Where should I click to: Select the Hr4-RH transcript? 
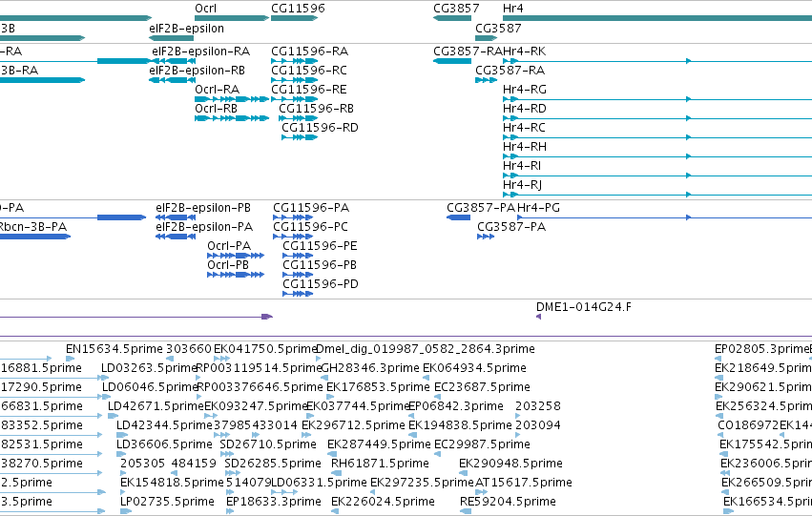pos(657,156)
